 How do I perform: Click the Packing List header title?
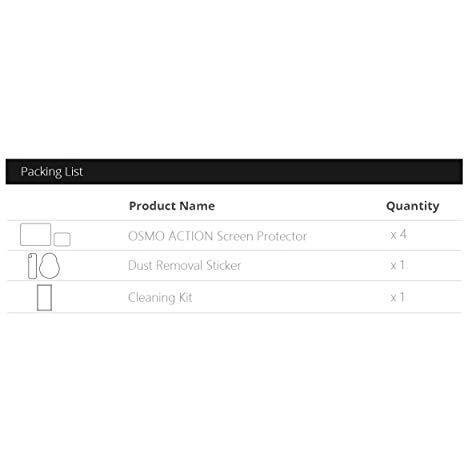pos(52,172)
